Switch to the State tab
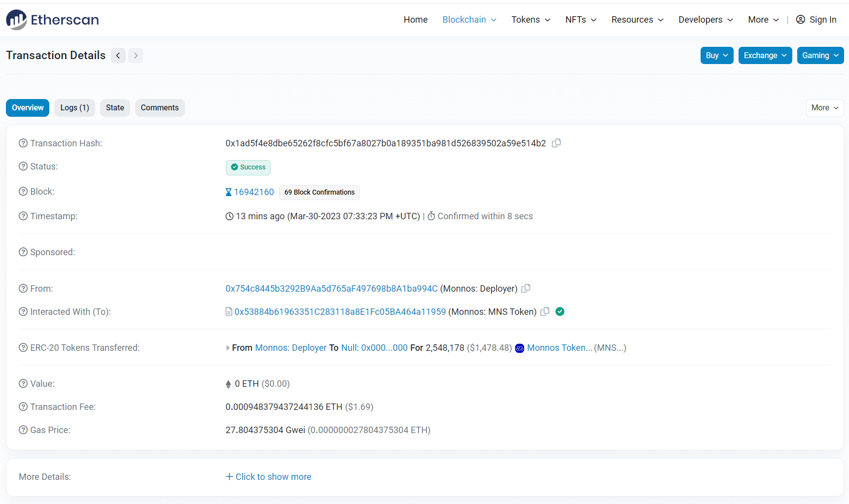The height and width of the screenshot is (504, 849). [115, 108]
